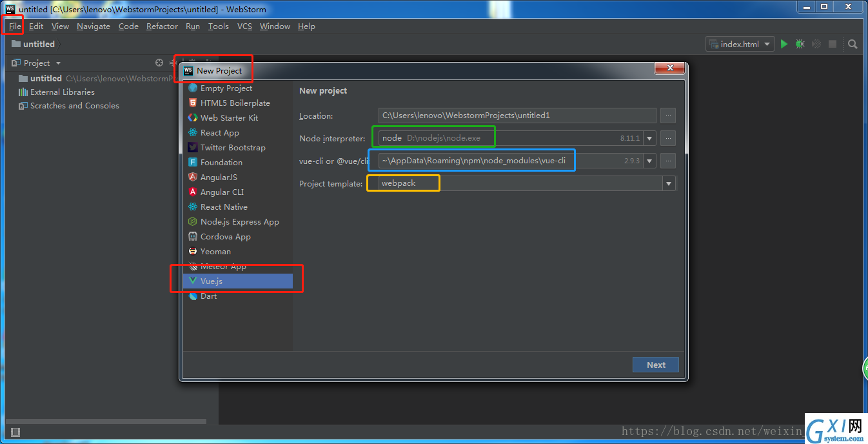
Task: Open the Refactor menu
Action: [x=162, y=26]
